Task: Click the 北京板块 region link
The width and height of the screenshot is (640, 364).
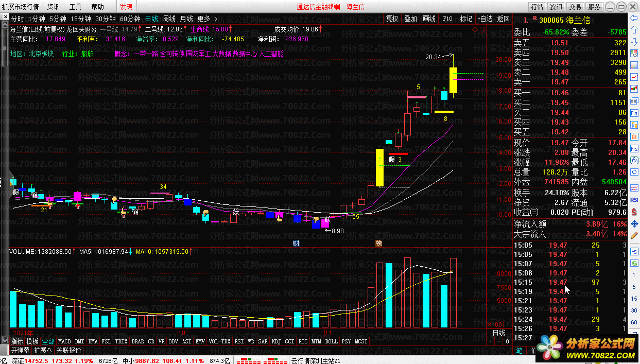Action: (42, 54)
